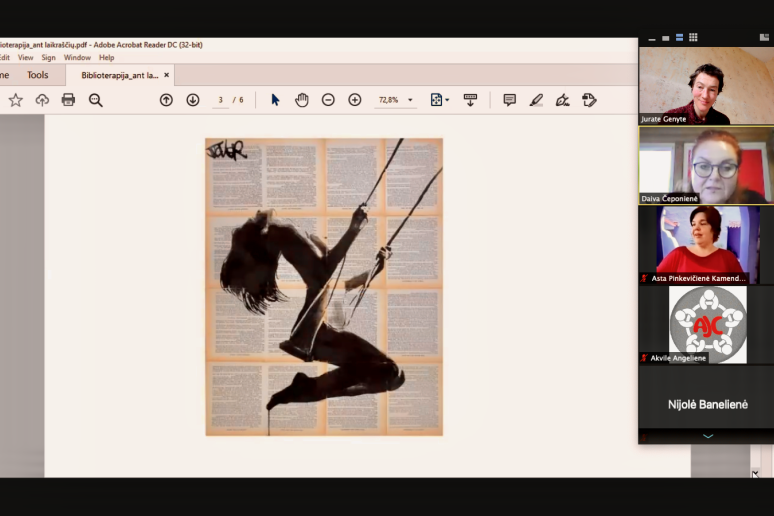Select Akvile Angeliene AJC logo tile

point(706,325)
